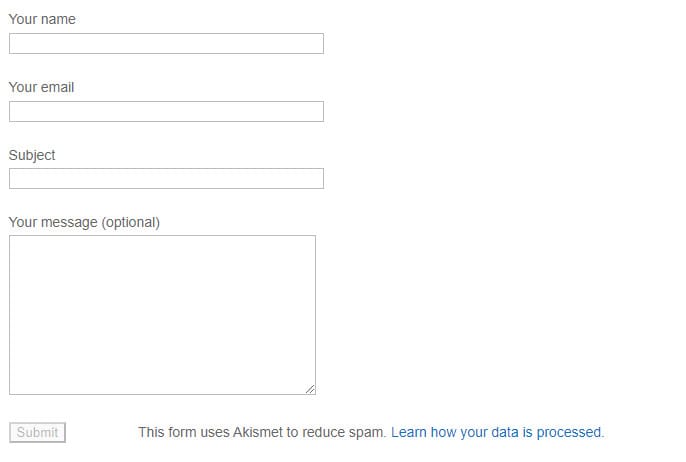Click the word "name" in field label
Viewport: 686px width, 462px height.
(x=58, y=20)
